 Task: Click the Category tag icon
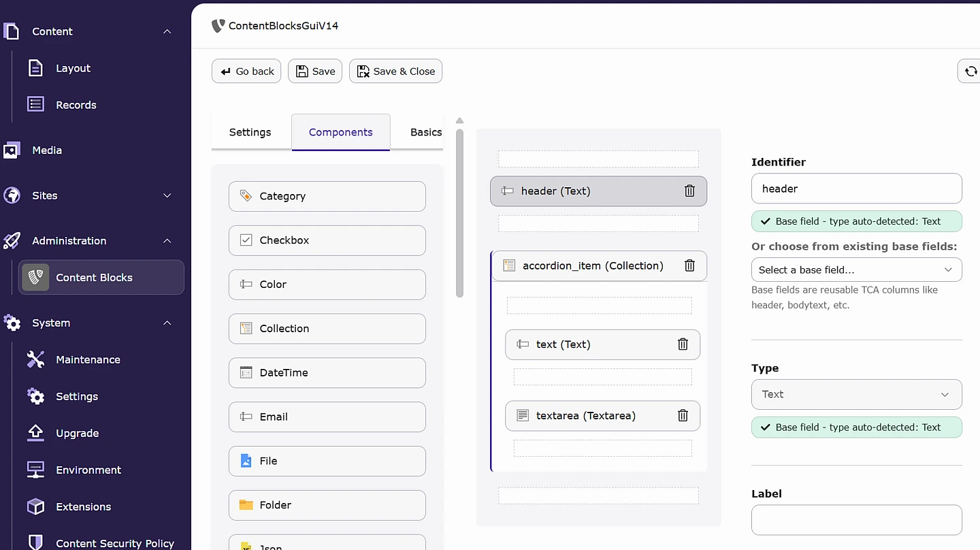[246, 196]
